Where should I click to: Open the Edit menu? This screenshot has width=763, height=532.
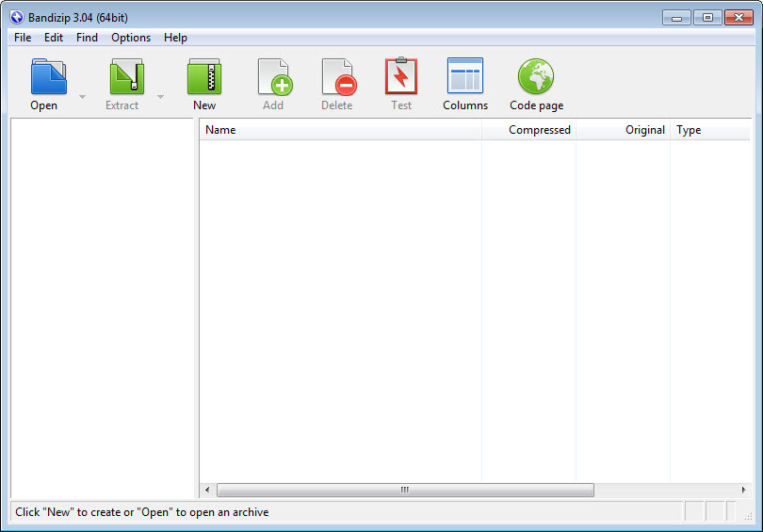(54, 38)
